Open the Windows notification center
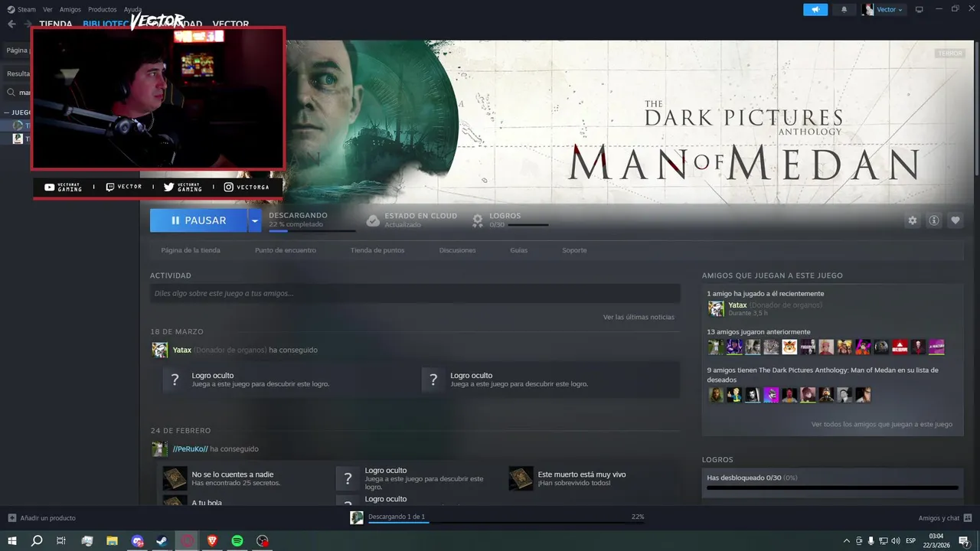980x551 pixels. pos(964,541)
